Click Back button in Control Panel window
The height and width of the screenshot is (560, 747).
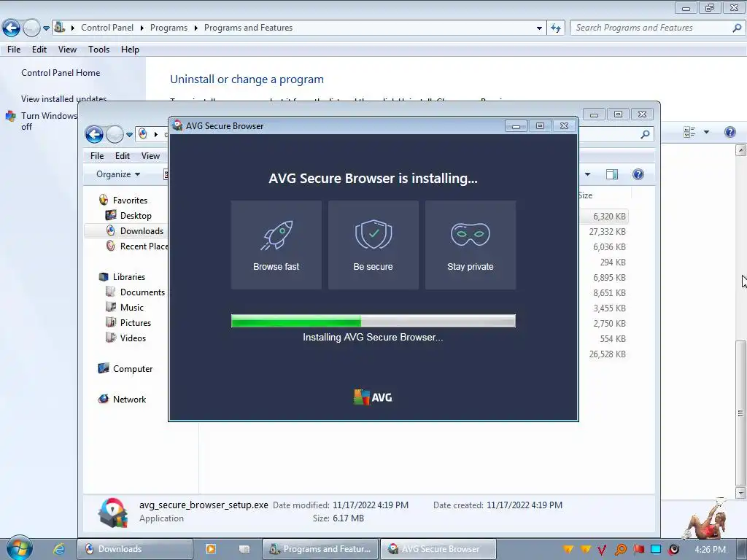tap(12, 28)
